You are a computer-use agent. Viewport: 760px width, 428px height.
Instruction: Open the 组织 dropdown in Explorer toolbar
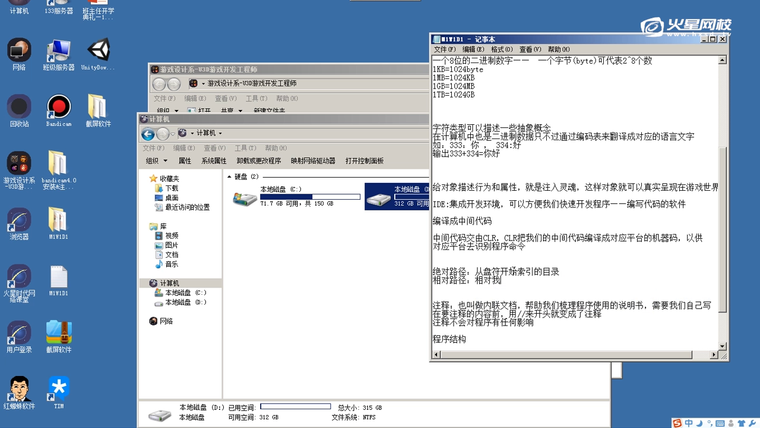154,161
